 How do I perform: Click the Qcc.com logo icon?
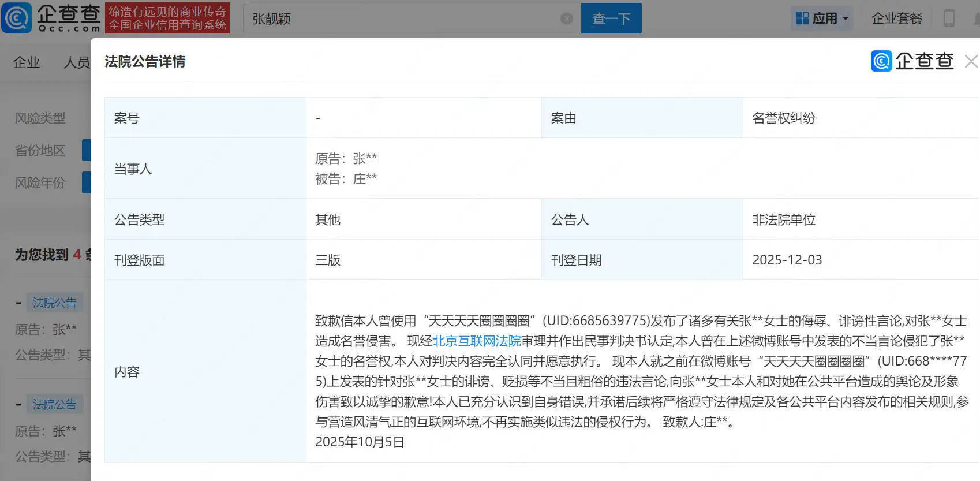pos(16,18)
